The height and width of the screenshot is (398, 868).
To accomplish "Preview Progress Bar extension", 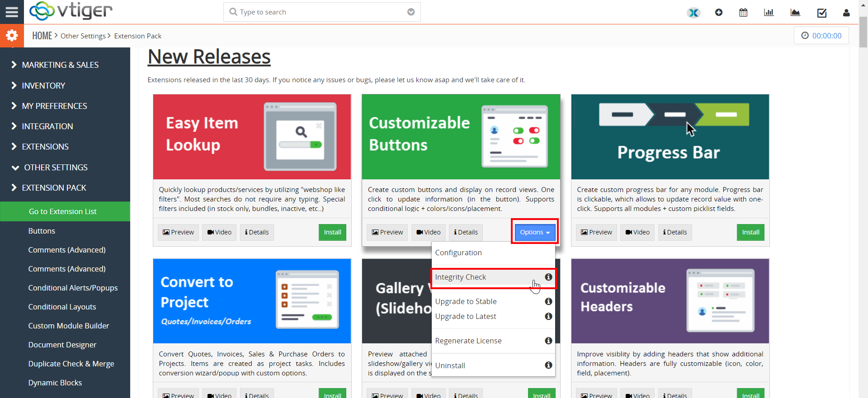I will pos(596,232).
